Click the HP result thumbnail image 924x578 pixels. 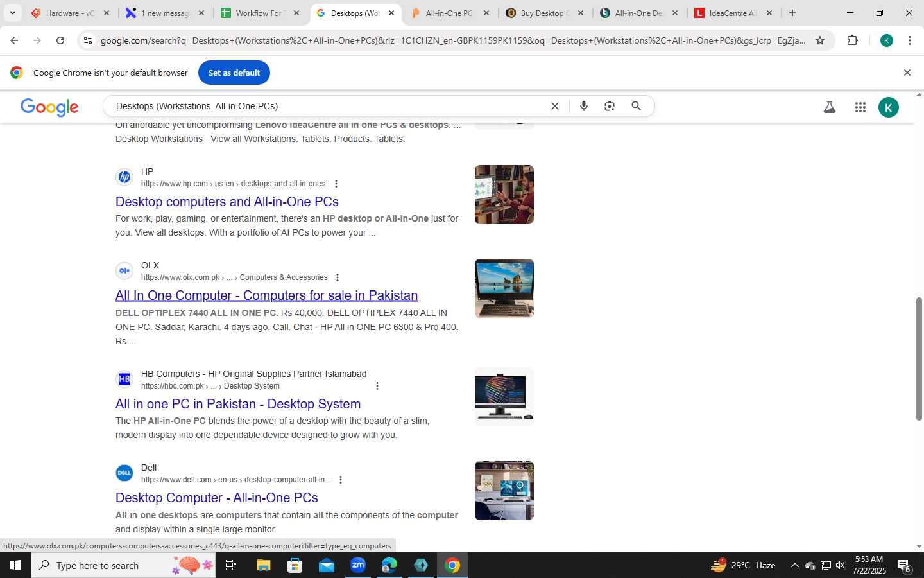tap(504, 195)
